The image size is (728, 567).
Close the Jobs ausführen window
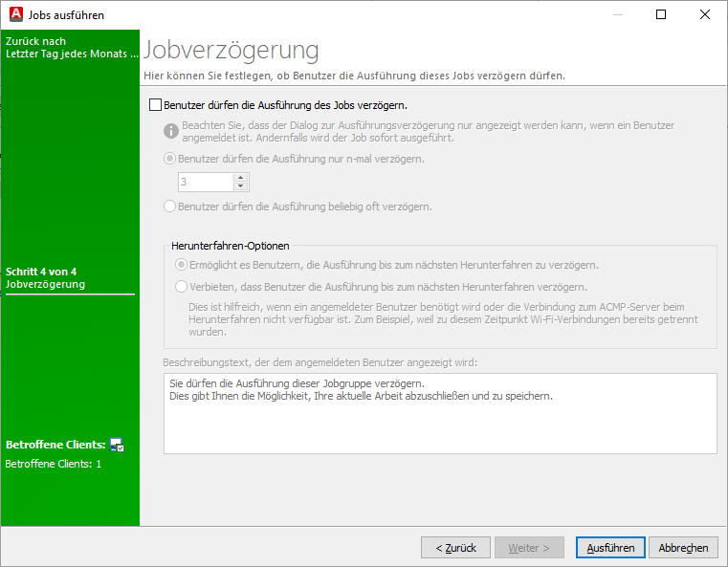pos(705,14)
